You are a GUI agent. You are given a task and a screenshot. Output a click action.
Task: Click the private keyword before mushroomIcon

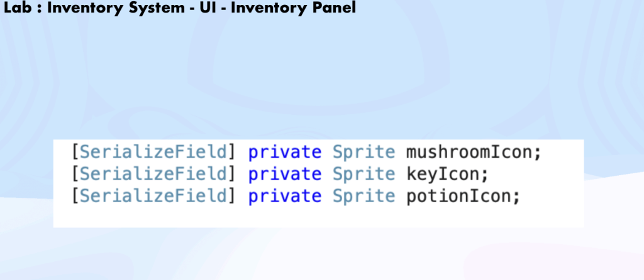tap(284, 153)
